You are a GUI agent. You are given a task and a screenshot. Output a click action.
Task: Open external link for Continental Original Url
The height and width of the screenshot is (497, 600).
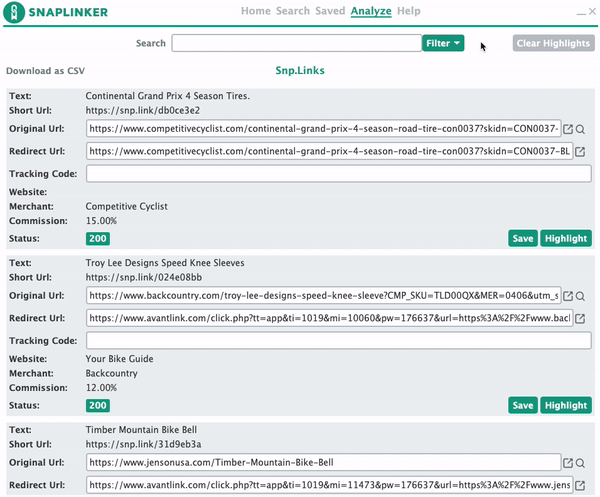(568, 129)
